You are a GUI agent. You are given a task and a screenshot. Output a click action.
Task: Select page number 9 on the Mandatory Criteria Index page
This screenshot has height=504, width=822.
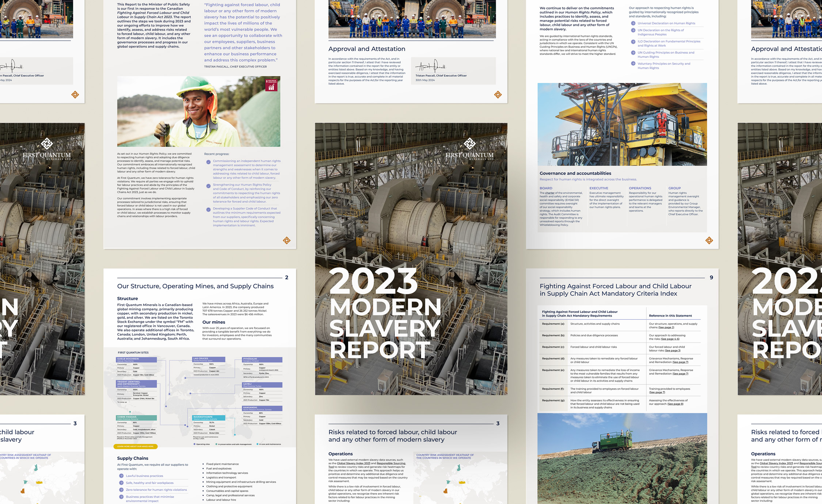(x=711, y=278)
